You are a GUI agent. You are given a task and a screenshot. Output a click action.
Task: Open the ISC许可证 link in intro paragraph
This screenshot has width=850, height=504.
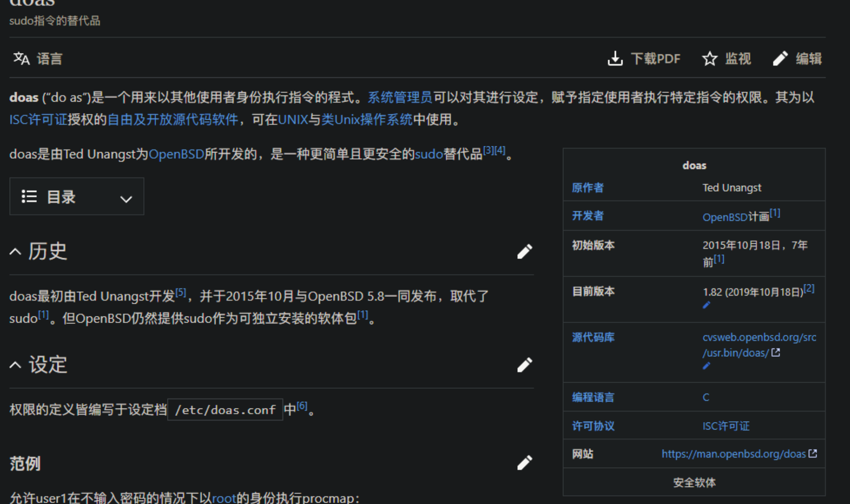click(x=38, y=119)
